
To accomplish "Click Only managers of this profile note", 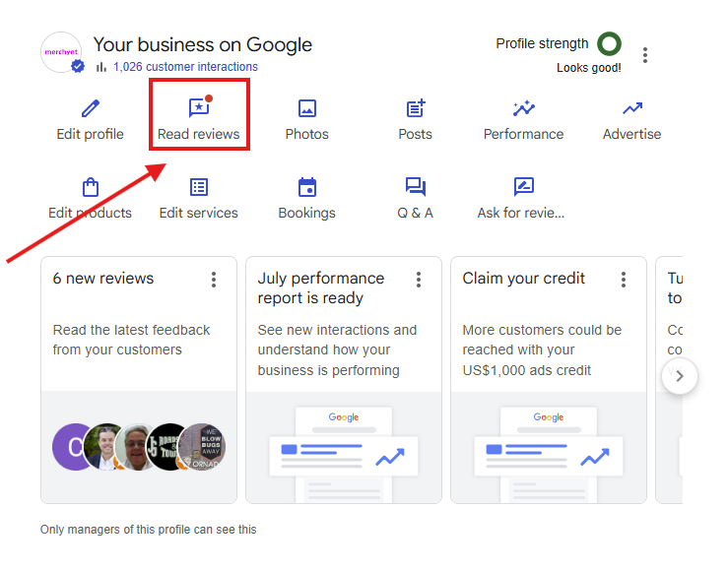I will click(148, 530).
